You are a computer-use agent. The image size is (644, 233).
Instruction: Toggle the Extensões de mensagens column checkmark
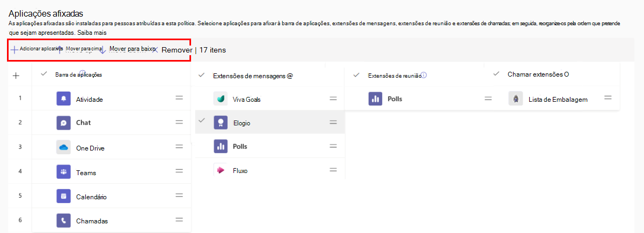pyautogui.click(x=201, y=76)
